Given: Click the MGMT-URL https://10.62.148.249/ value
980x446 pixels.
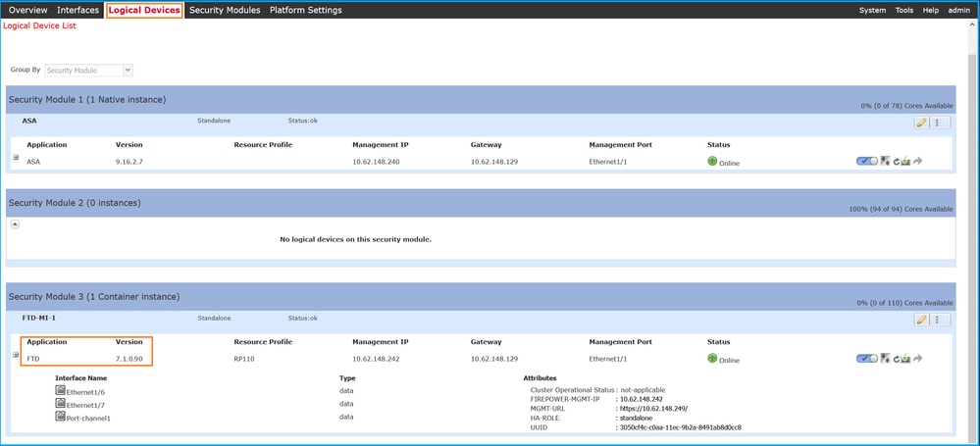Looking at the screenshot, I should [x=653, y=408].
